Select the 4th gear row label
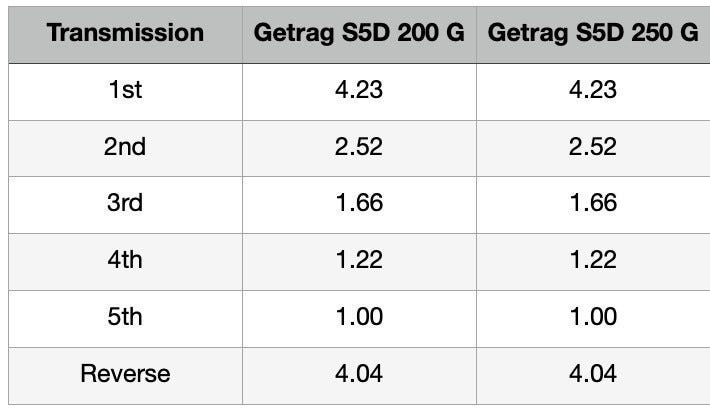 coord(125,261)
